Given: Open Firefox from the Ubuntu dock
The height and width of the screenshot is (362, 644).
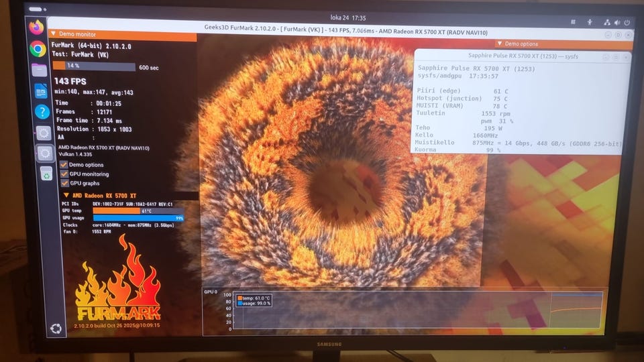Looking at the screenshot, I should 36,27.
